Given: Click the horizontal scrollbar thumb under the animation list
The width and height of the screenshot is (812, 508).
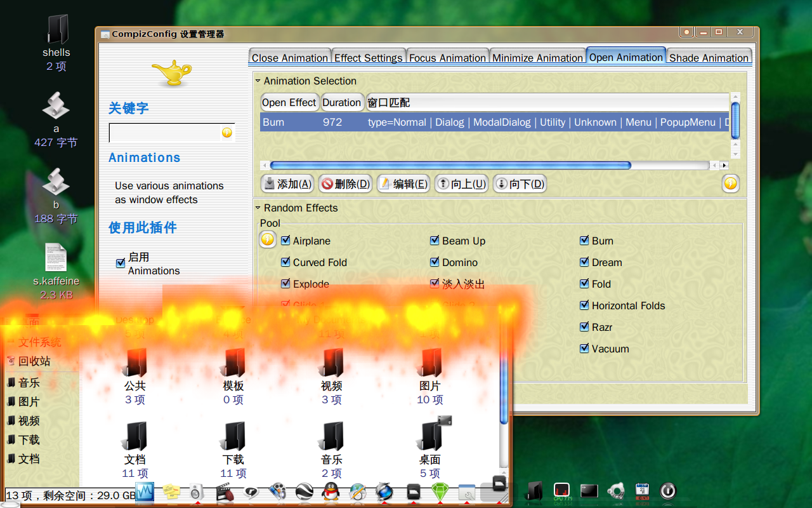Looking at the screenshot, I should [450, 165].
